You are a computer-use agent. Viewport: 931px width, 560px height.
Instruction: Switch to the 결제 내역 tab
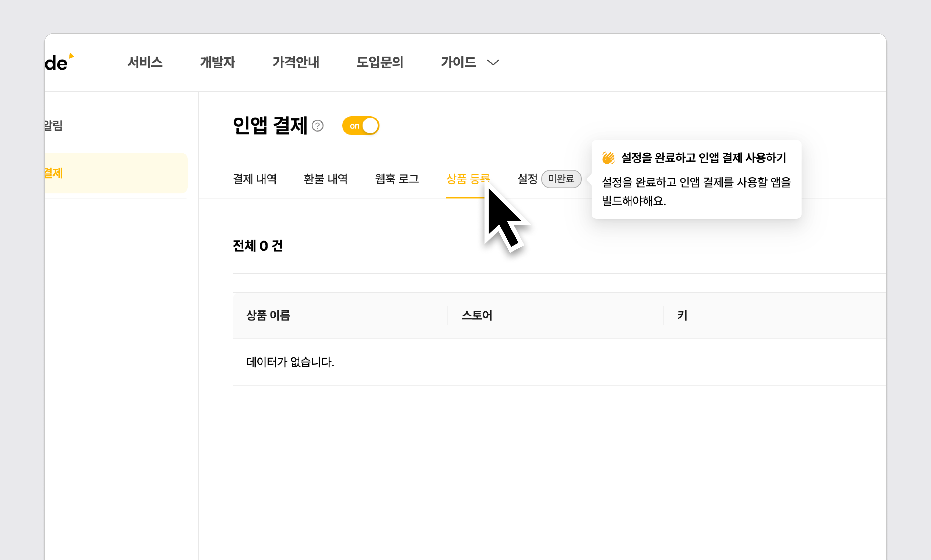(255, 179)
